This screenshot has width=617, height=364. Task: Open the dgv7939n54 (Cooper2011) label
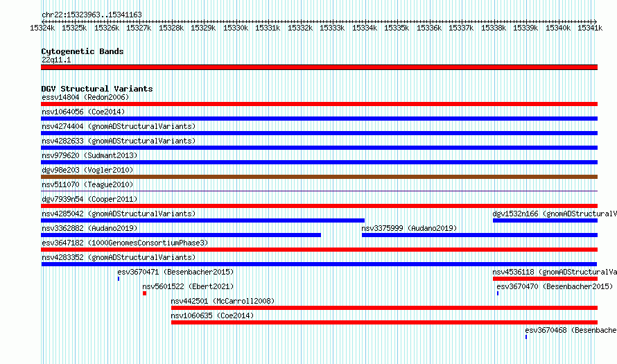pos(89,199)
